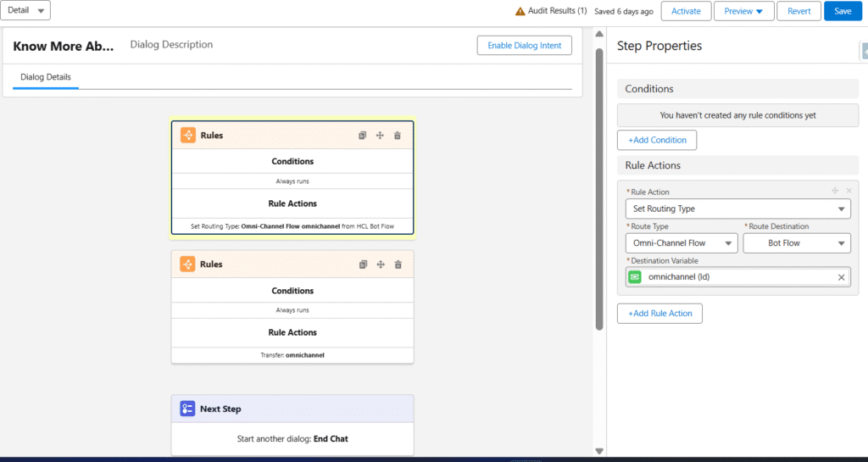The width and height of the screenshot is (868, 462).
Task: Click the Destination Variable input field
Action: click(738, 276)
